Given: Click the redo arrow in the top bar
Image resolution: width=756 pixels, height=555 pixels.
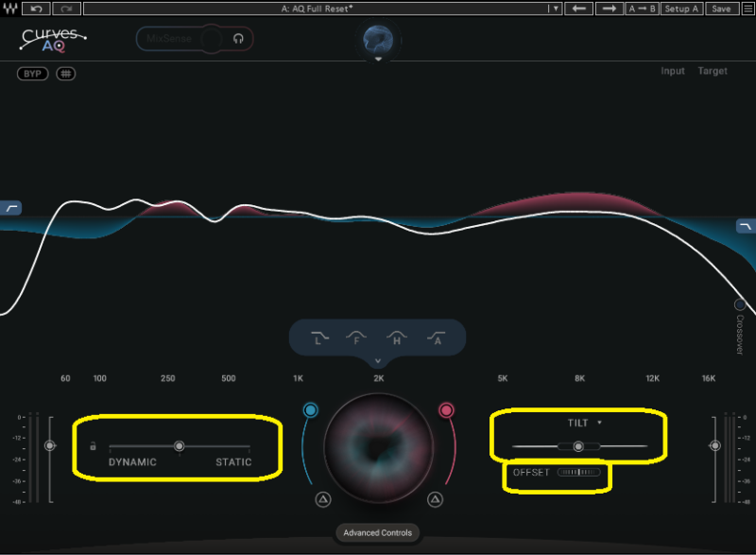Looking at the screenshot, I should (x=67, y=9).
